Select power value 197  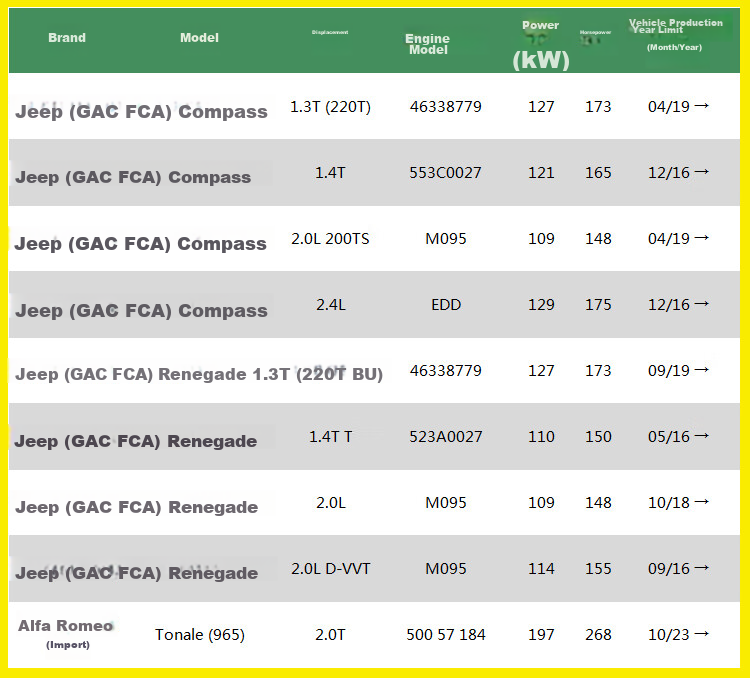(541, 634)
